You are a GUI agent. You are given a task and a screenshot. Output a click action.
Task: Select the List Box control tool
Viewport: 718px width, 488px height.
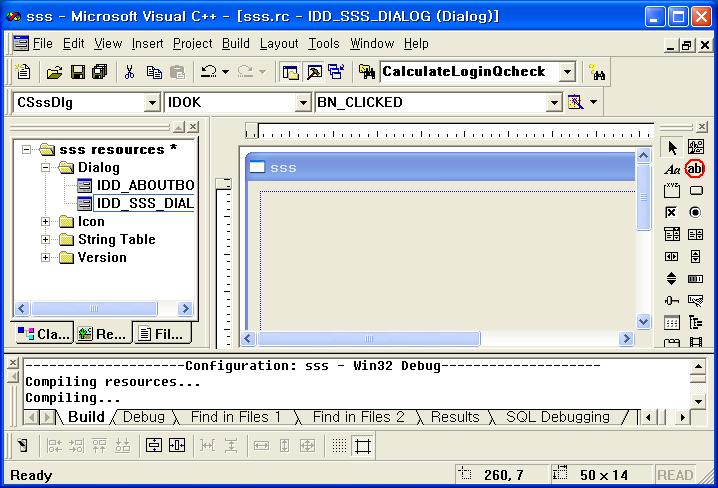(x=696, y=234)
